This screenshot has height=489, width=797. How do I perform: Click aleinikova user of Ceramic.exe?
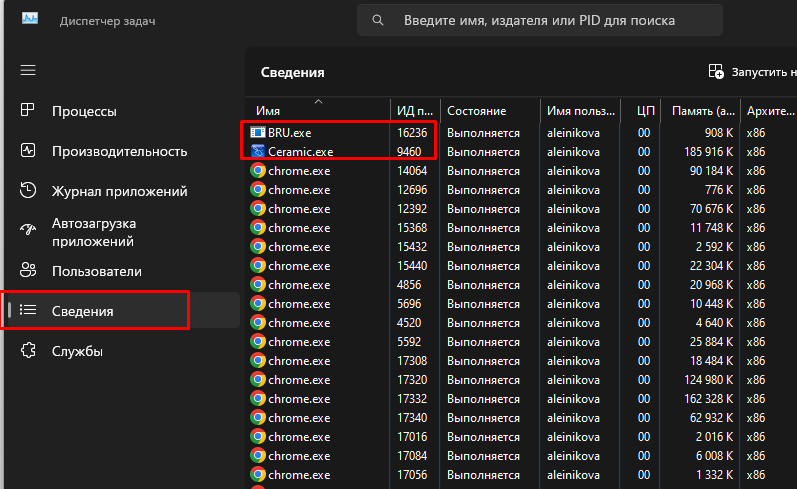[573, 151]
